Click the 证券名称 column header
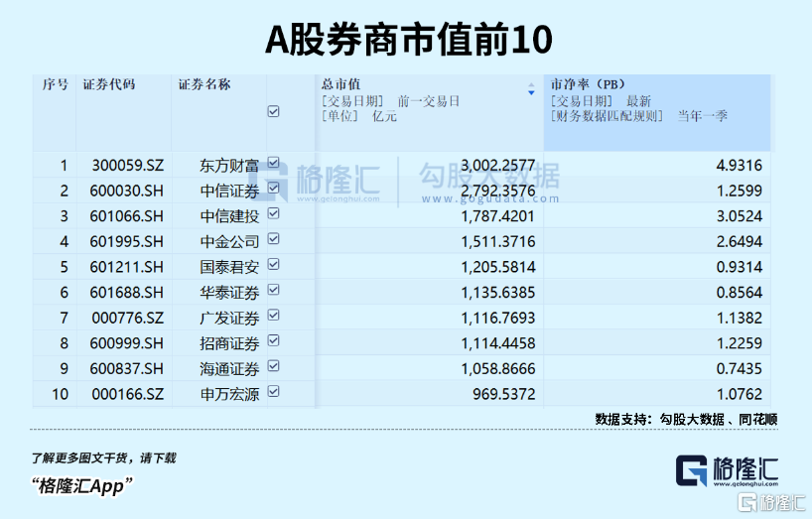The height and width of the screenshot is (519, 812). tap(219, 113)
